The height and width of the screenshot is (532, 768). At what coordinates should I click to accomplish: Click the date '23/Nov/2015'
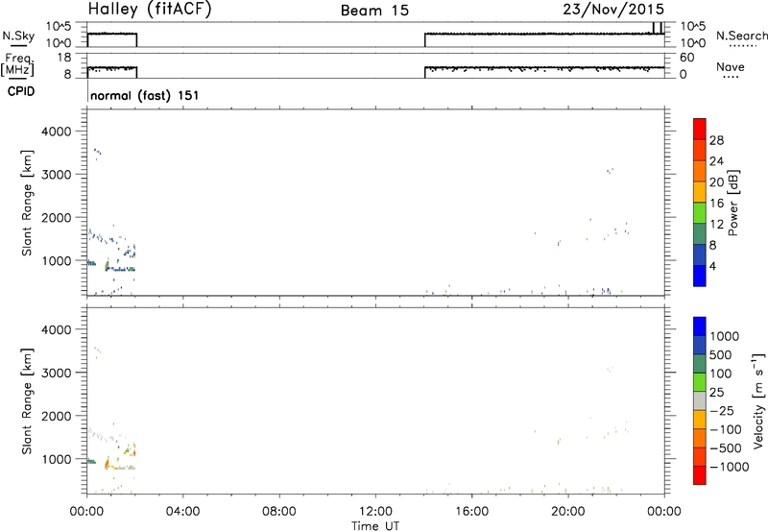point(613,9)
